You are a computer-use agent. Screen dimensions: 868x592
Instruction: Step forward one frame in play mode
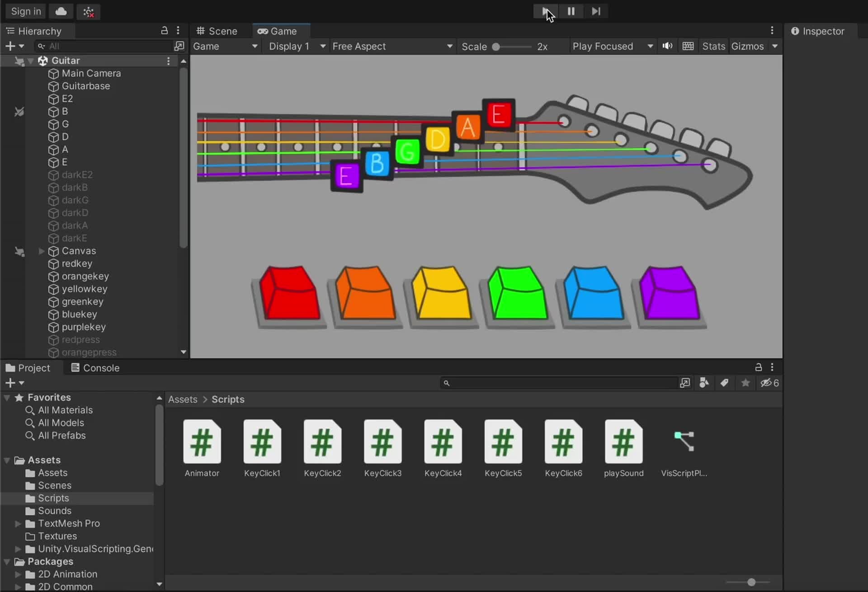point(596,11)
